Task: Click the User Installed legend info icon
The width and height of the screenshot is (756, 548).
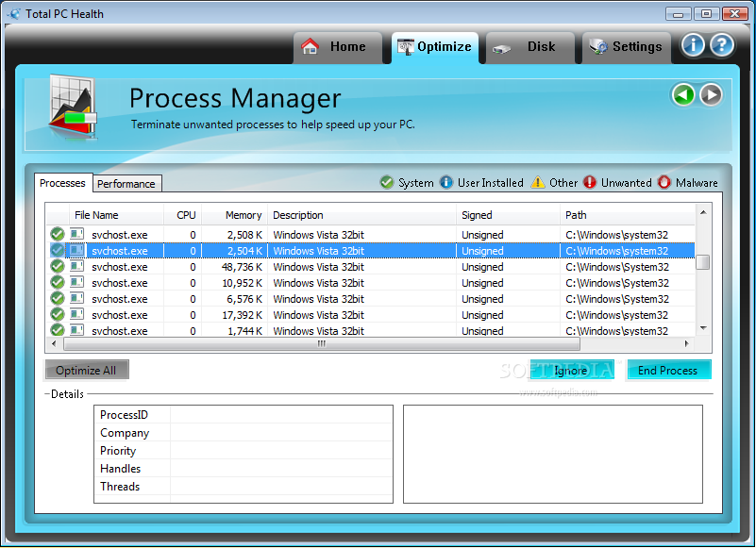Action: point(446,182)
